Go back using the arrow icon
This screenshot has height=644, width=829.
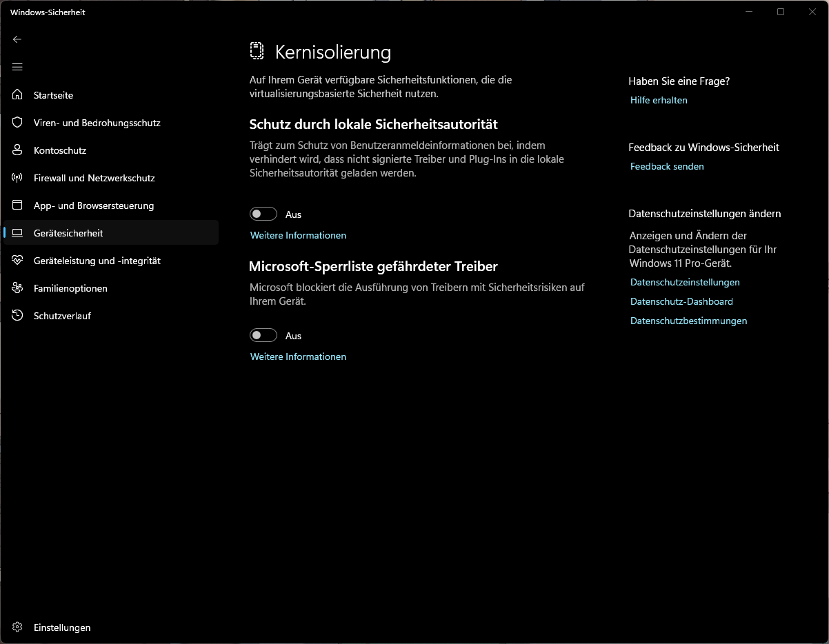tap(17, 39)
